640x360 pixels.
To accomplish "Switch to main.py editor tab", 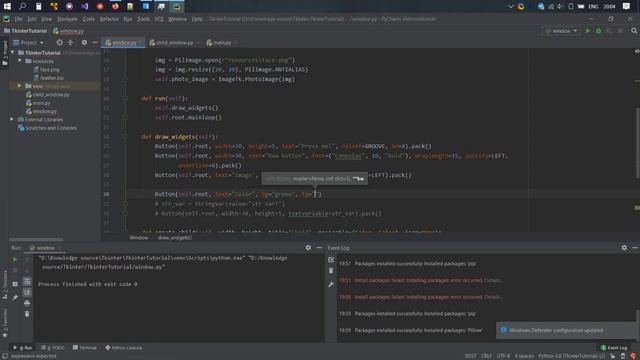I will [222, 42].
